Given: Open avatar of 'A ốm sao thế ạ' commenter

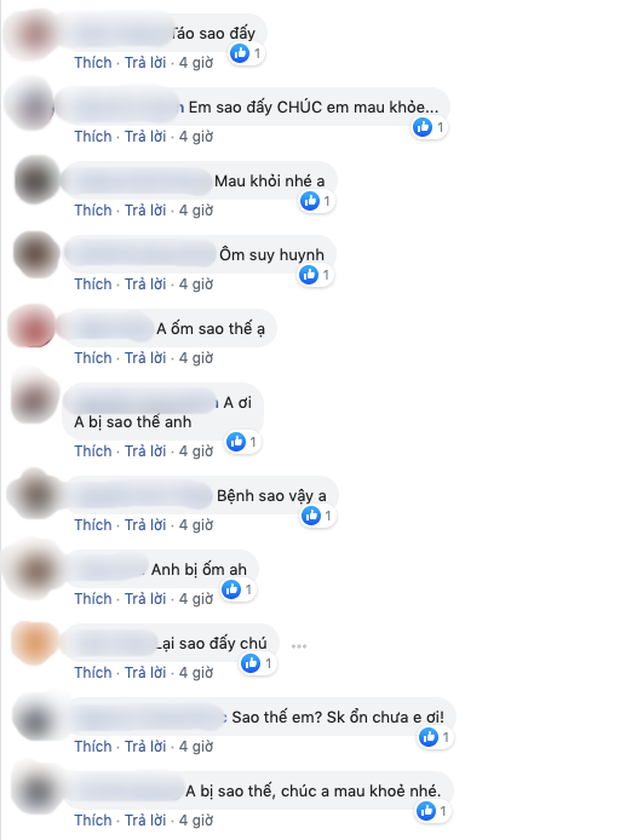Looking at the screenshot, I should pos(33,326).
